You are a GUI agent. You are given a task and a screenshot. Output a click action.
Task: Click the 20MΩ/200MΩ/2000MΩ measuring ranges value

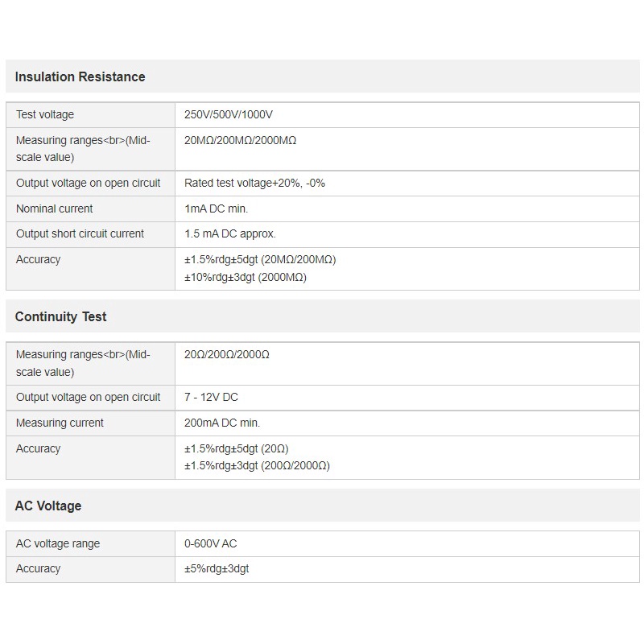pos(240,140)
